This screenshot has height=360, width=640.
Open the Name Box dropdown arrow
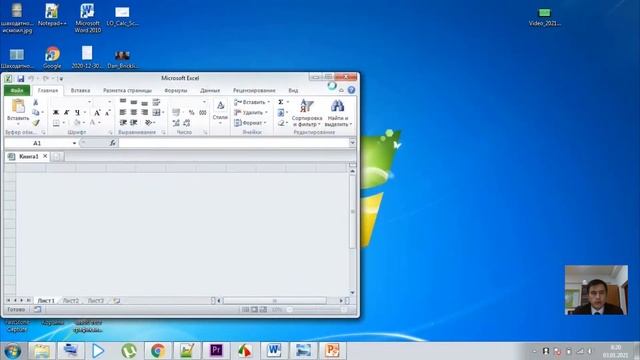click(x=74, y=143)
